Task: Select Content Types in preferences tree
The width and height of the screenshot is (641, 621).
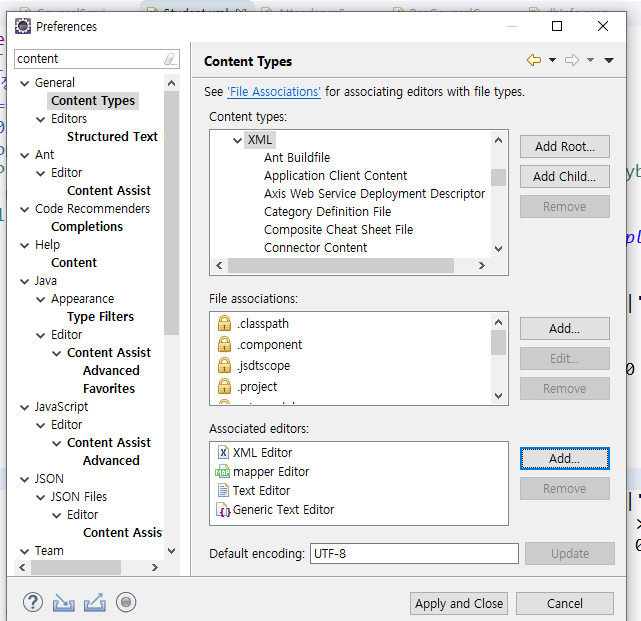Action: (x=93, y=101)
